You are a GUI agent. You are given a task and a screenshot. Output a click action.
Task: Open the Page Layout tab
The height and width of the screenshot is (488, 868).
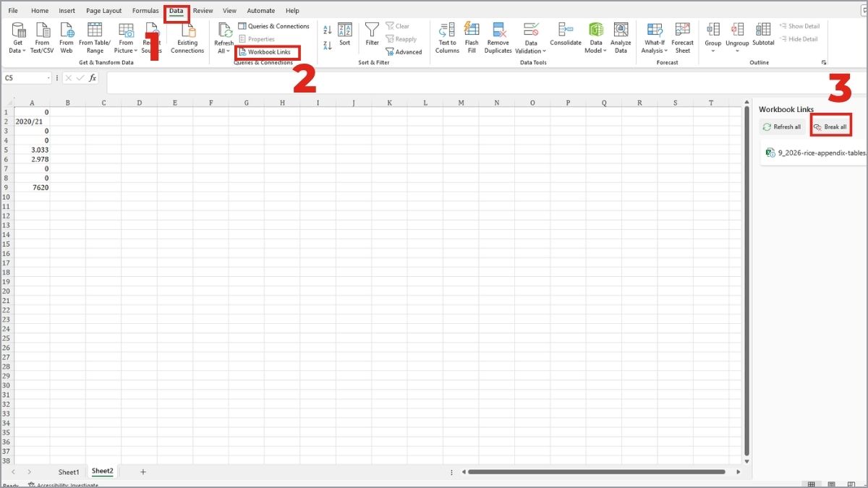[103, 11]
